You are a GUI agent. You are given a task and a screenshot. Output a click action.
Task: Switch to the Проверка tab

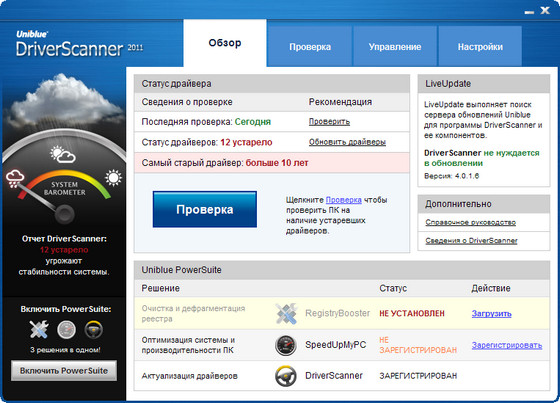[310, 46]
